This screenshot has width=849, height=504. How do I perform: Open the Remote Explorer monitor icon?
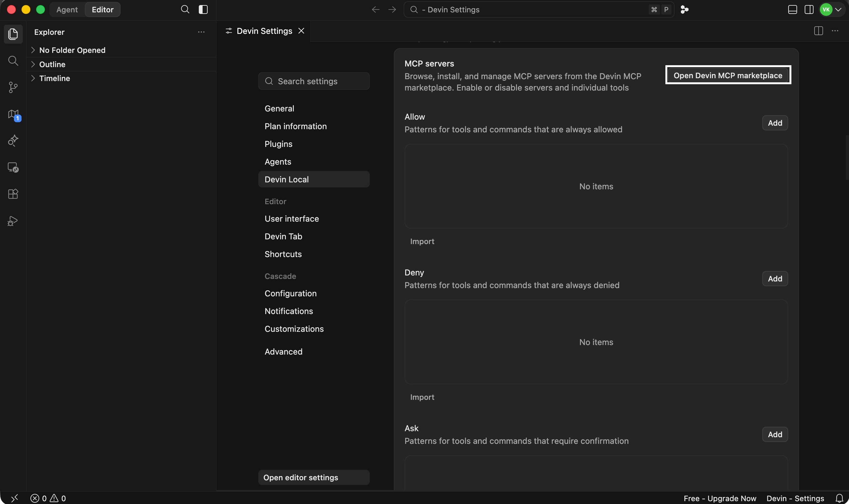point(13,167)
